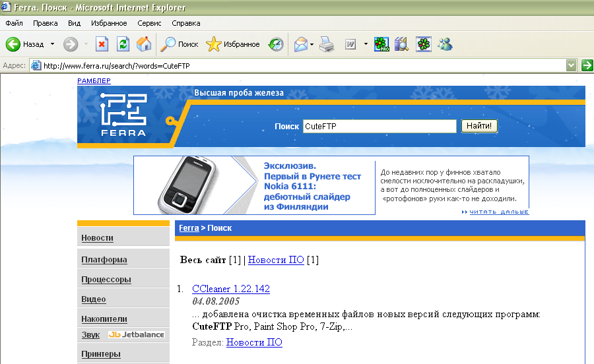Click the Back (Назад) arrow icon
The height and width of the screenshot is (364, 594).
pyautogui.click(x=13, y=44)
